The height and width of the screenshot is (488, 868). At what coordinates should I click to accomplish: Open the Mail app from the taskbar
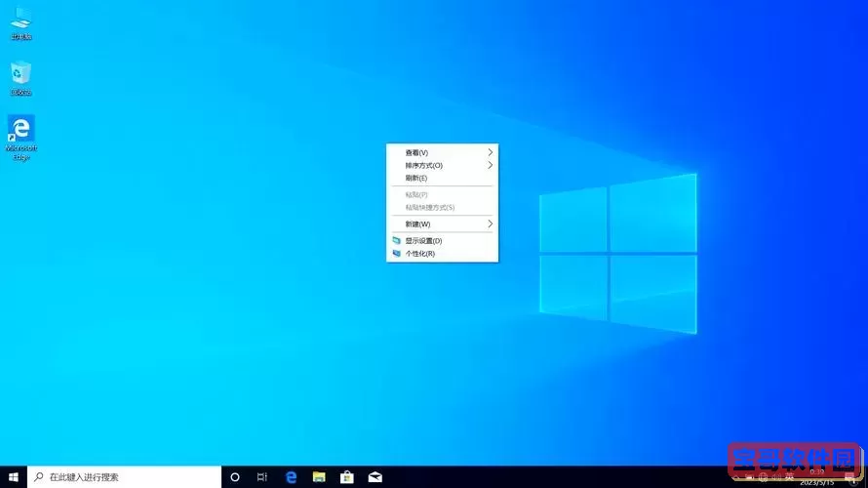click(x=375, y=477)
